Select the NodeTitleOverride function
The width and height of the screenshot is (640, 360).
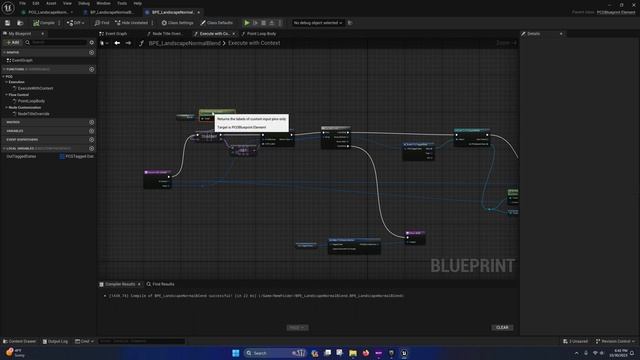tap(33, 114)
